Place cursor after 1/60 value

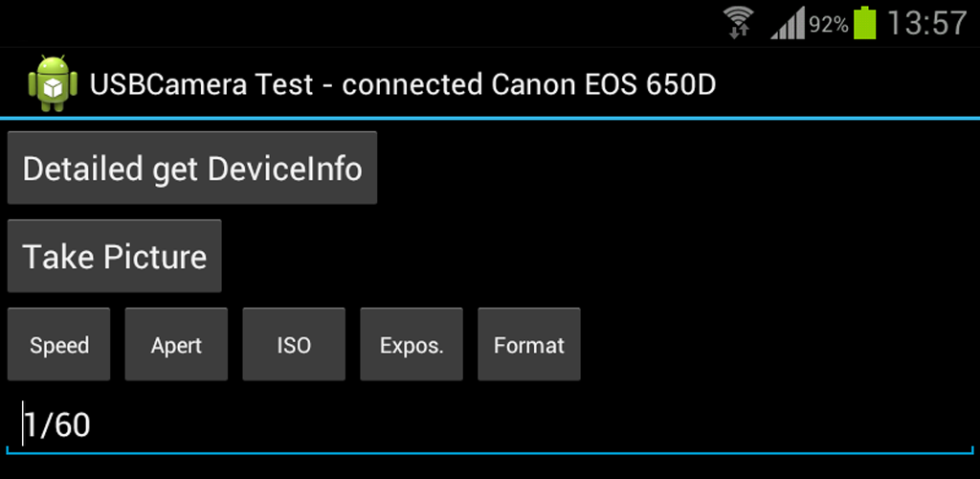click(x=93, y=425)
